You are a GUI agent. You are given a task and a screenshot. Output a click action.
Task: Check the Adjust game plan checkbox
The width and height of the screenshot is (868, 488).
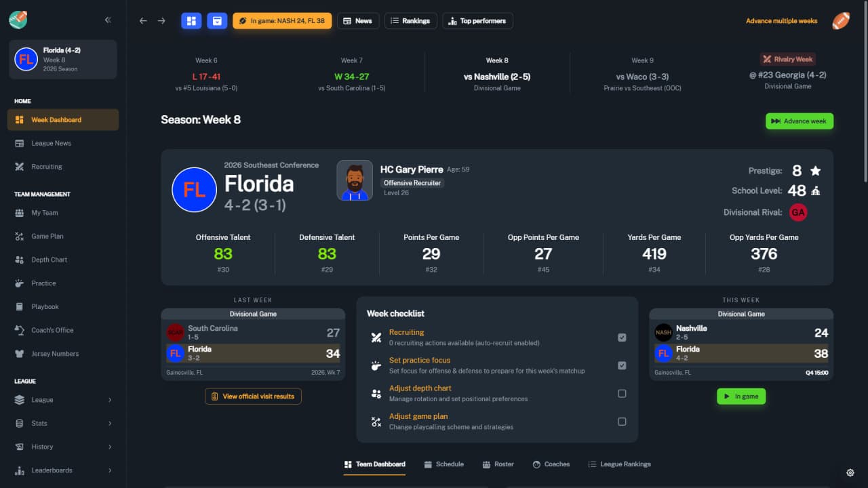[622, 422]
